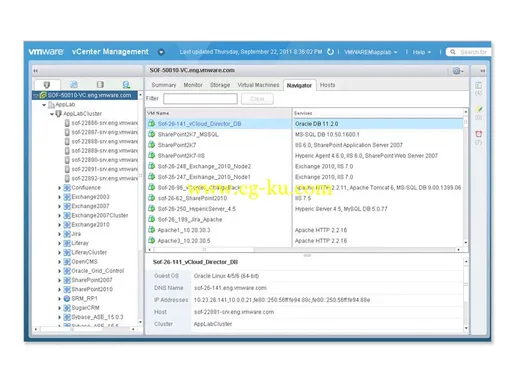512x384 pixels.
Task: Select Oracle_Grid_Control in tree
Action: click(x=98, y=271)
